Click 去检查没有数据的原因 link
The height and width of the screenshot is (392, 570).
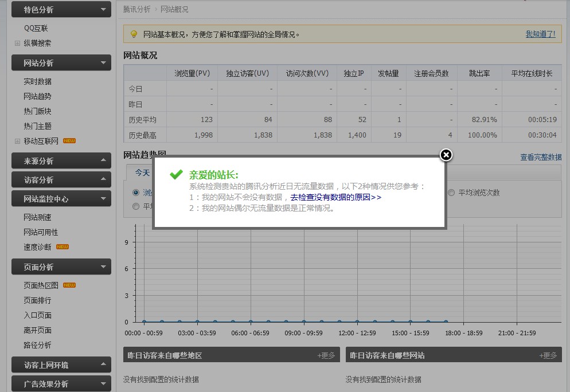[x=336, y=197]
